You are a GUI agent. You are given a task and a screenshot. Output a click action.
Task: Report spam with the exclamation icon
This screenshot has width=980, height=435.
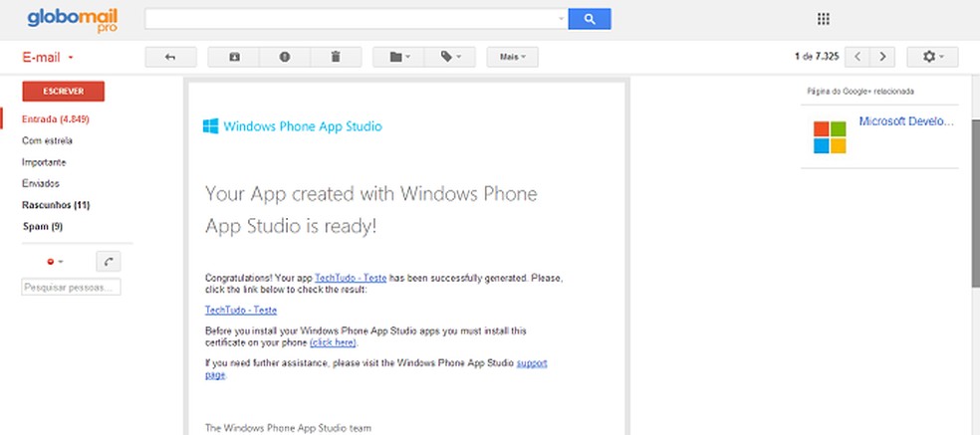coord(285,57)
